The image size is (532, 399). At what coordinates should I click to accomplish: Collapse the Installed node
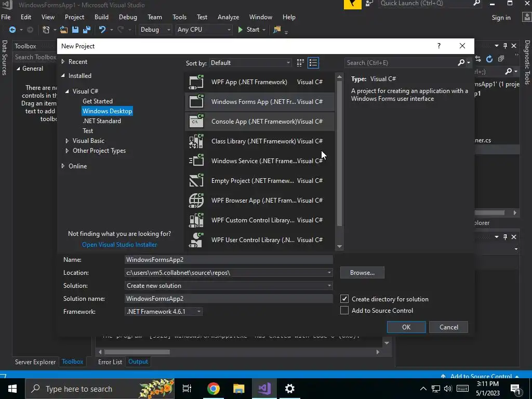point(63,76)
